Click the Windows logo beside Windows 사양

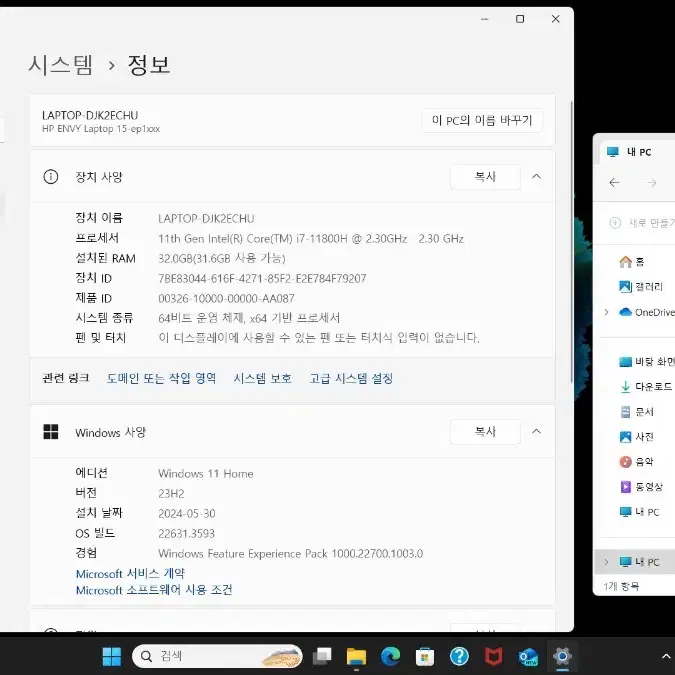[x=51, y=432]
